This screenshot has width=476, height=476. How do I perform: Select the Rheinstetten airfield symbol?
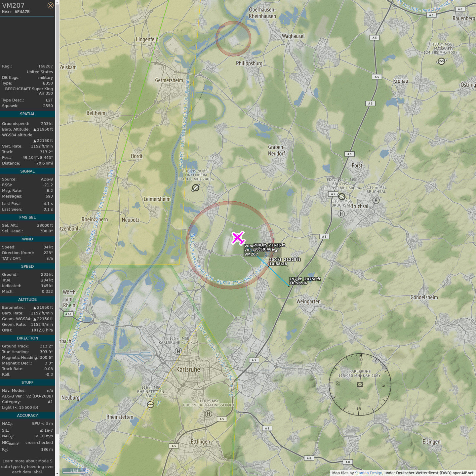(150, 404)
